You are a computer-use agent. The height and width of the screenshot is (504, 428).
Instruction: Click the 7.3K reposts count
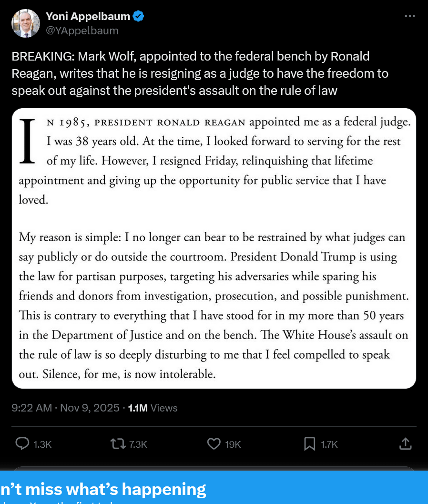(138, 444)
